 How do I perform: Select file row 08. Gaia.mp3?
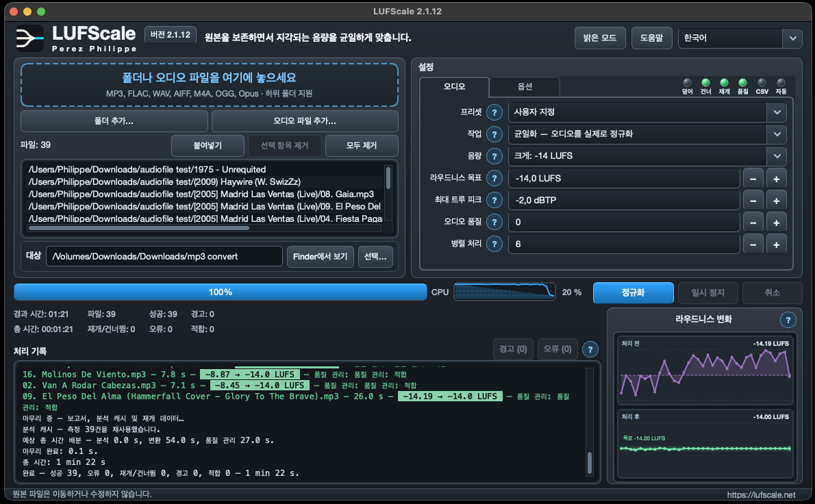coord(205,194)
